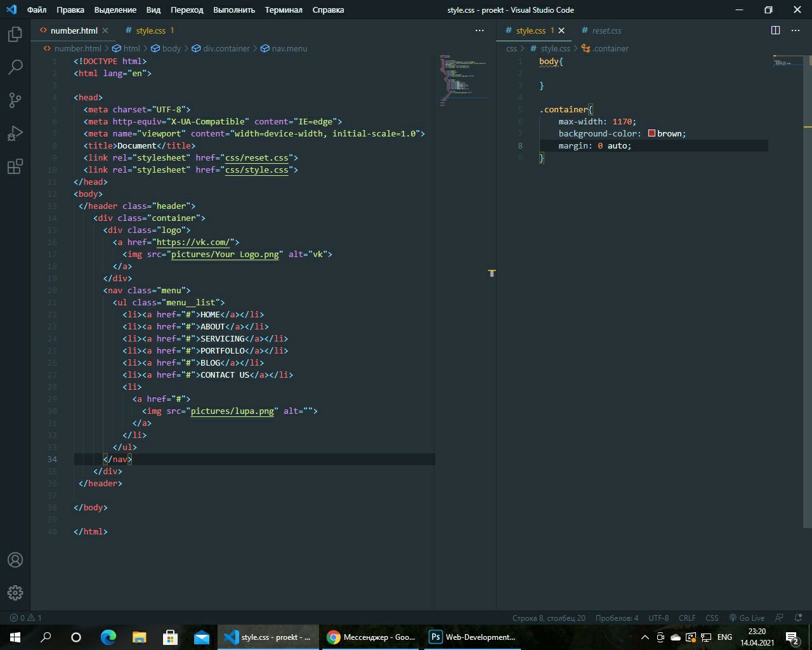Open Google Chrome from the taskbar
This screenshot has height=650, width=812.
click(x=371, y=637)
